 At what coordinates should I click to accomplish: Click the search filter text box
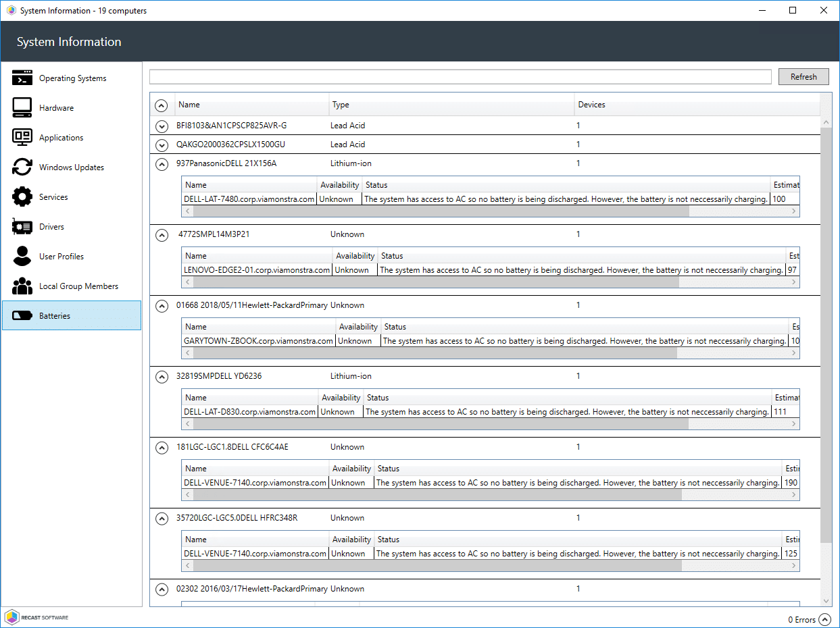pyautogui.click(x=460, y=77)
